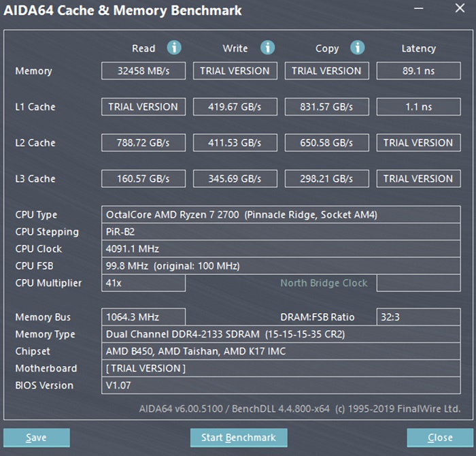Click the CPU Stepping label
The width and height of the screenshot is (476, 456).
47,232
